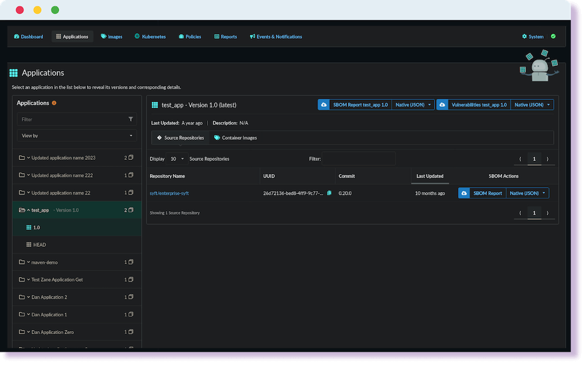Open Events & Notifications
The height and width of the screenshot is (367, 588).
(x=276, y=37)
